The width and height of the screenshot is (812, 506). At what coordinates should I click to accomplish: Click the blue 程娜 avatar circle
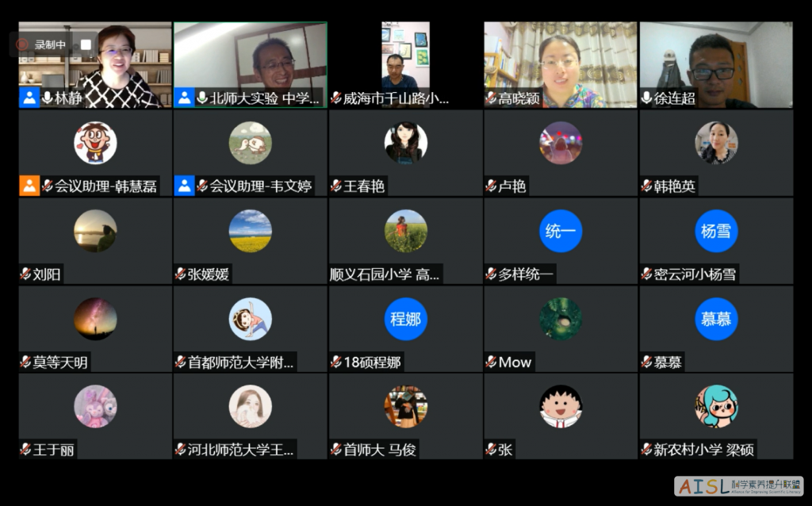pyautogui.click(x=406, y=320)
